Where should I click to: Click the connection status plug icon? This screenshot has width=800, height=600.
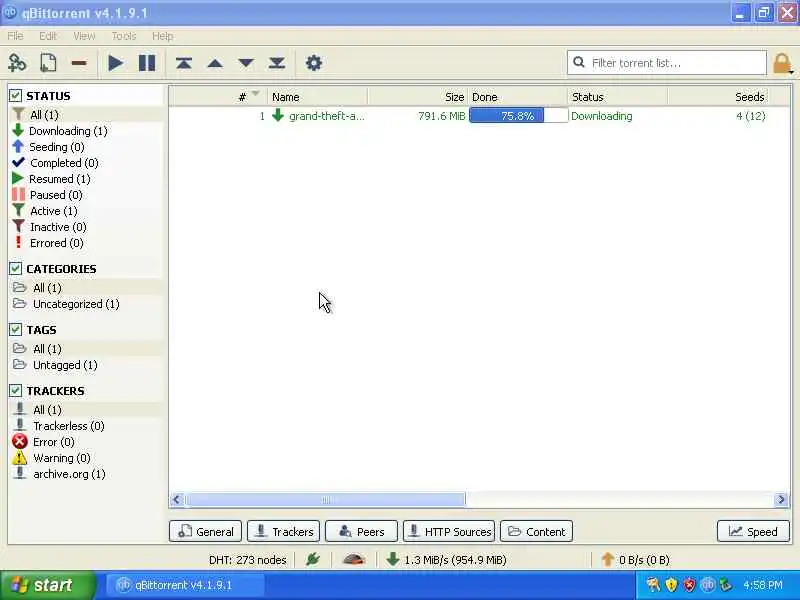[x=313, y=560]
